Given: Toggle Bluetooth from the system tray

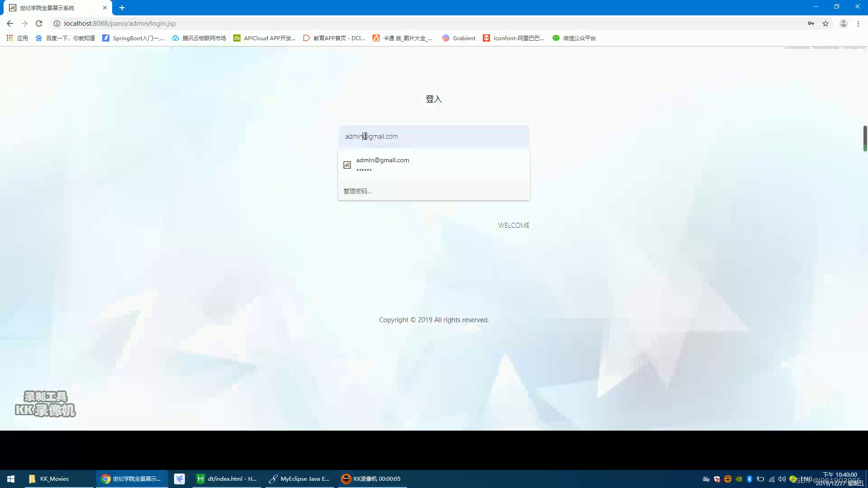Looking at the screenshot, I should tap(750, 479).
